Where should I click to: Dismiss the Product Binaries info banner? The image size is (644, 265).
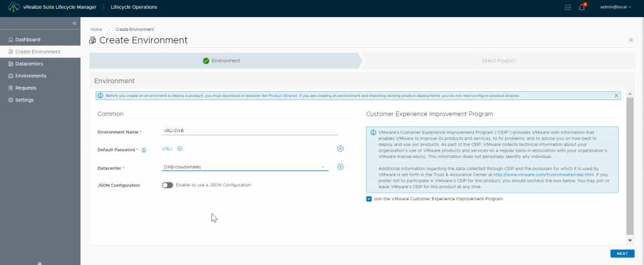(616, 96)
